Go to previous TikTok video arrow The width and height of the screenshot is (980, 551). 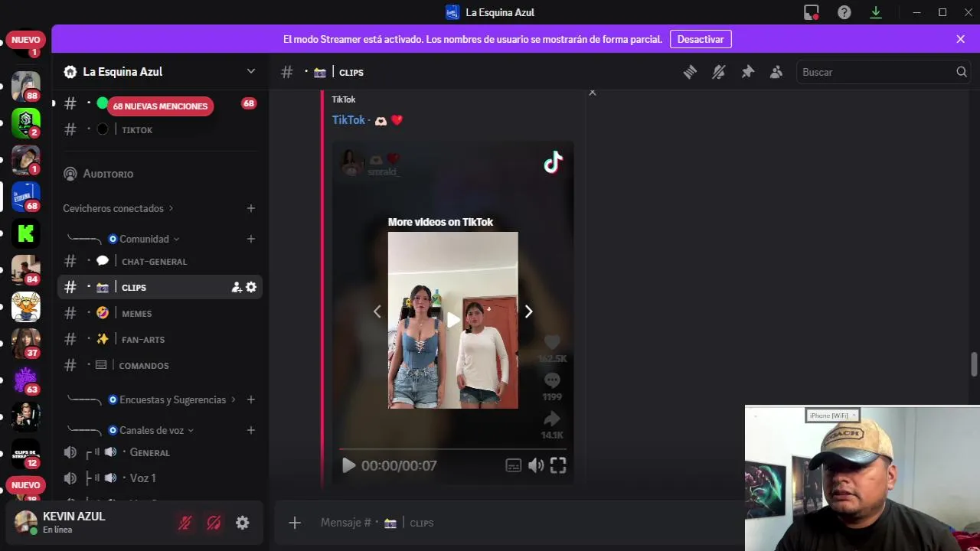click(377, 311)
